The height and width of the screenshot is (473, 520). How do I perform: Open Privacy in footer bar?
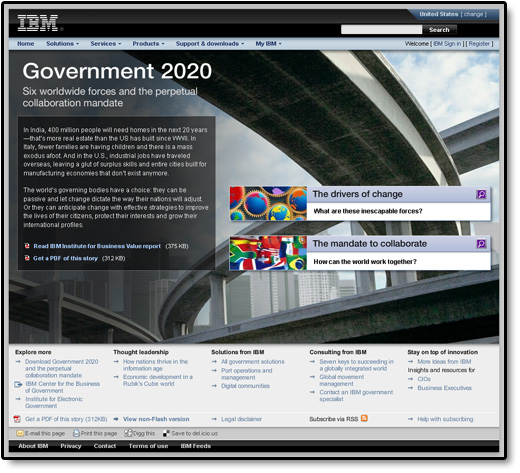coord(71,446)
